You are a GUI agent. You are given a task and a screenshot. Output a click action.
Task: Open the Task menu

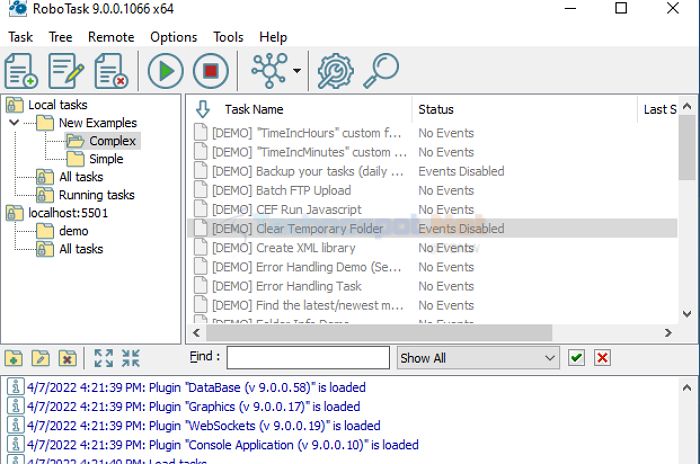(21, 37)
